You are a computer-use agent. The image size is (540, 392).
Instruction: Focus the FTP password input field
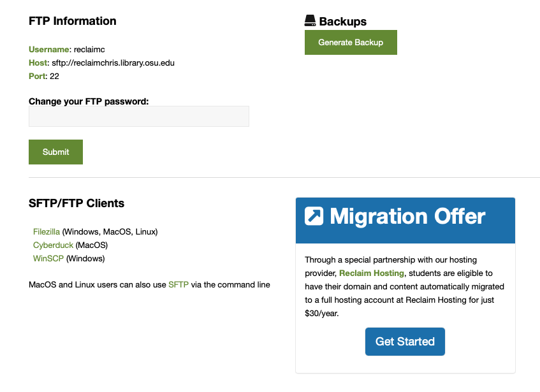coord(139,117)
